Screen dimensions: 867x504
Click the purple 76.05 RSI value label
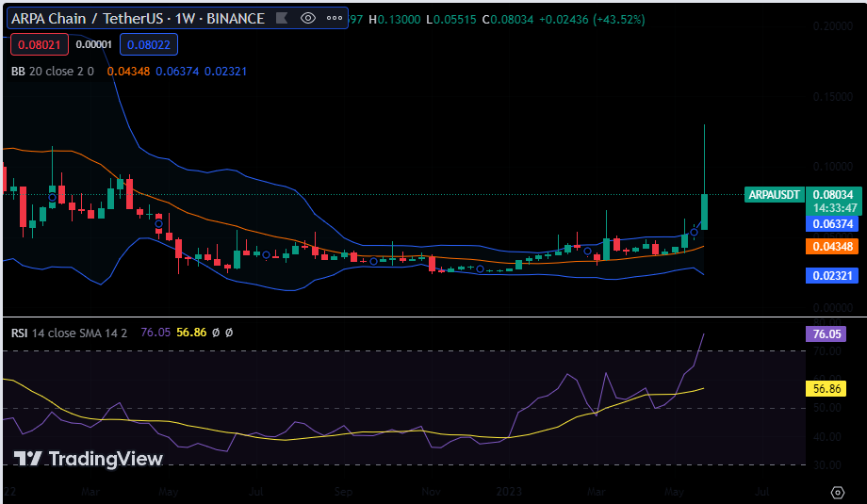point(826,334)
